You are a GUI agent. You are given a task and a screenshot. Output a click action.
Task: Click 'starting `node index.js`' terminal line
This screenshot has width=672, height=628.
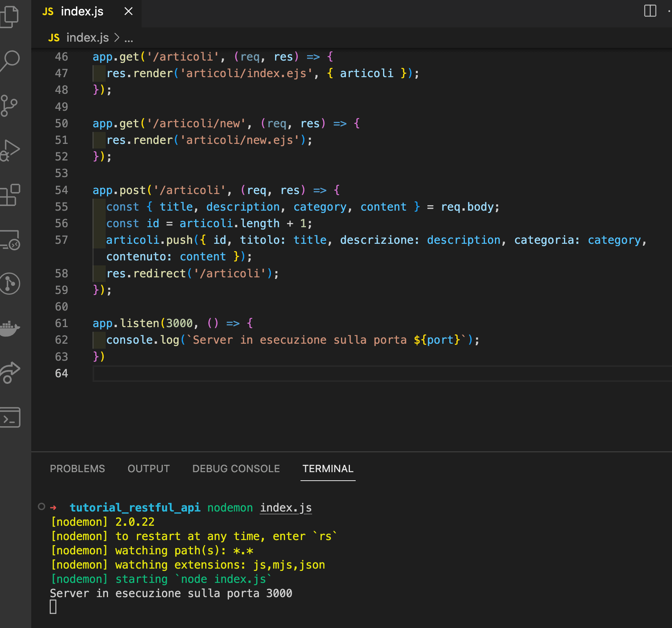pyautogui.click(x=194, y=579)
